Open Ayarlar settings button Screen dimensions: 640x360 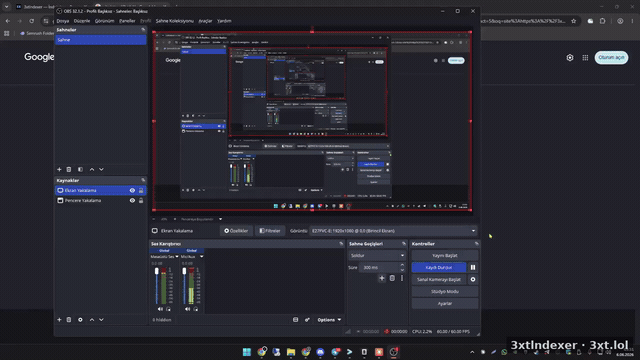pyautogui.click(x=444, y=304)
